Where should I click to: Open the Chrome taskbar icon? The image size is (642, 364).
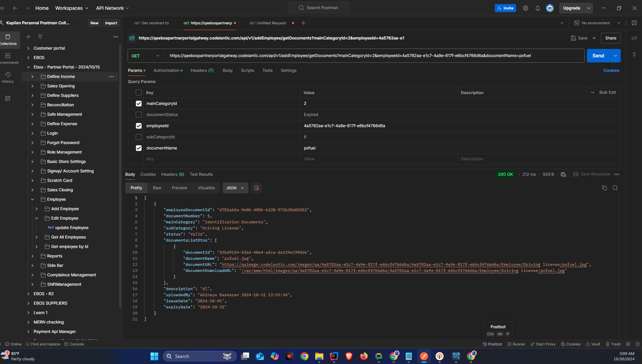tap(304, 356)
